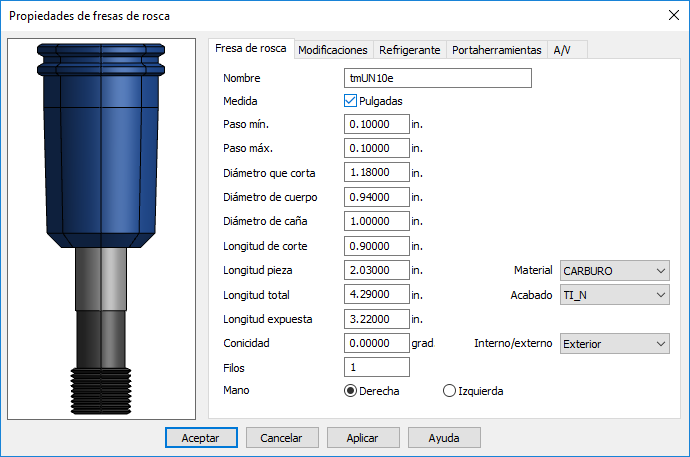The height and width of the screenshot is (457, 690).
Task: Select the Izquierda hand radio button
Action: 449,391
